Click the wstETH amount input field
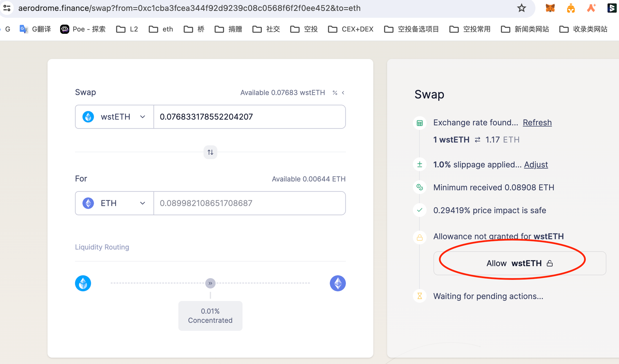 click(x=249, y=117)
